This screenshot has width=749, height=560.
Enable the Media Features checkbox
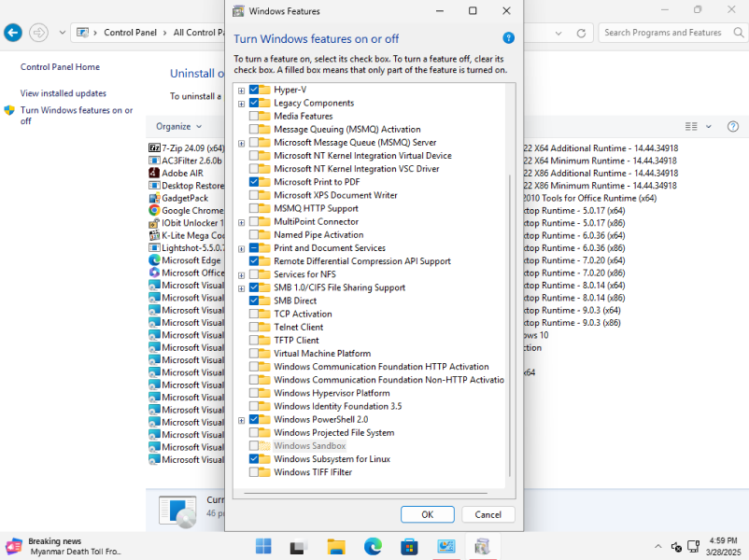[x=254, y=116]
